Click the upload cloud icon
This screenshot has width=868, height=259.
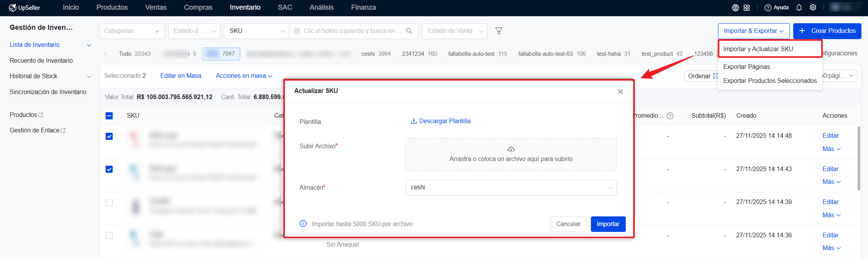[511, 149]
